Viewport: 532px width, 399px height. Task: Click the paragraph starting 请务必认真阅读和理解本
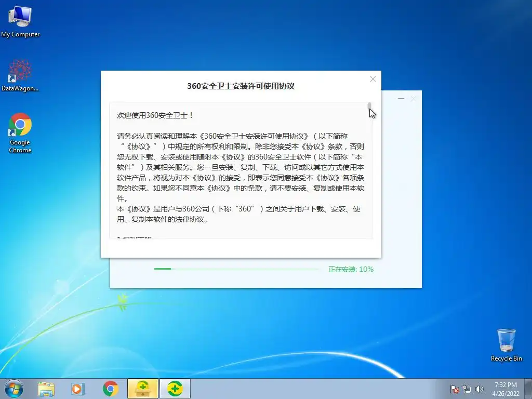tap(241, 167)
